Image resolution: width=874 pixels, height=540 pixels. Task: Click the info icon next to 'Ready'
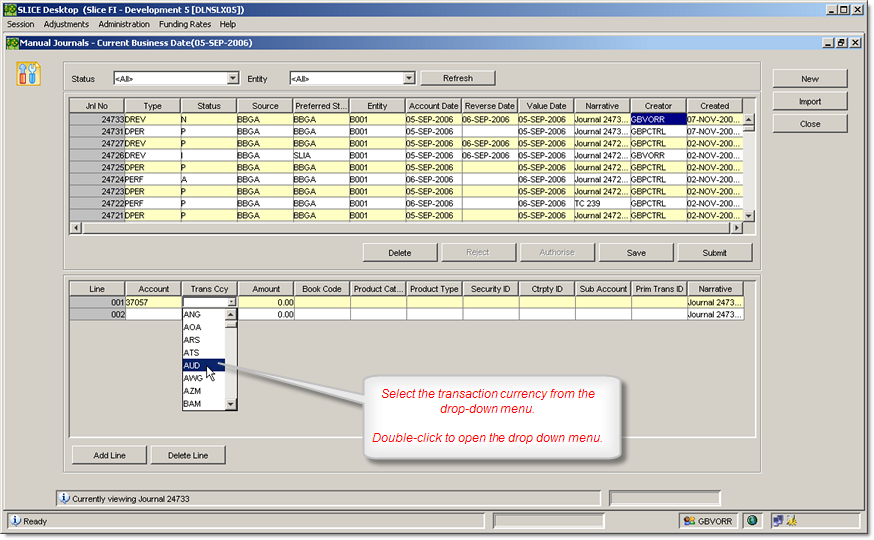click(x=15, y=521)
